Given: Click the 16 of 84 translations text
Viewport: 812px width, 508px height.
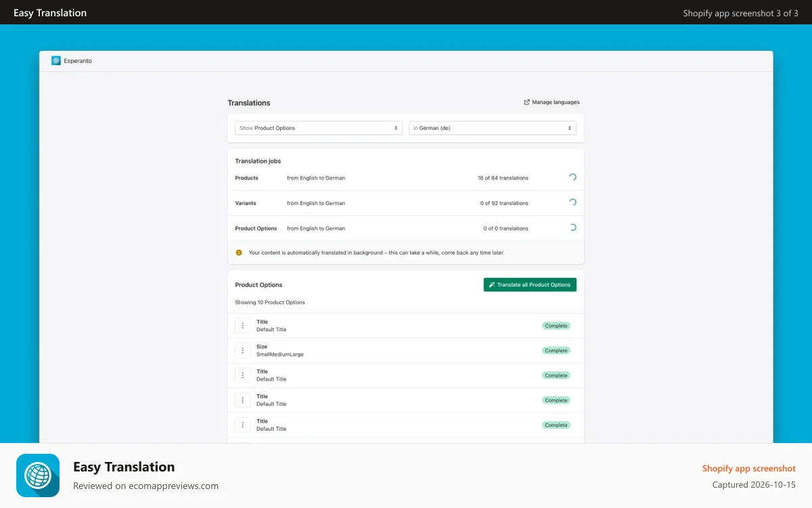Looking at the screenshot, I should [x=503, y=178].
